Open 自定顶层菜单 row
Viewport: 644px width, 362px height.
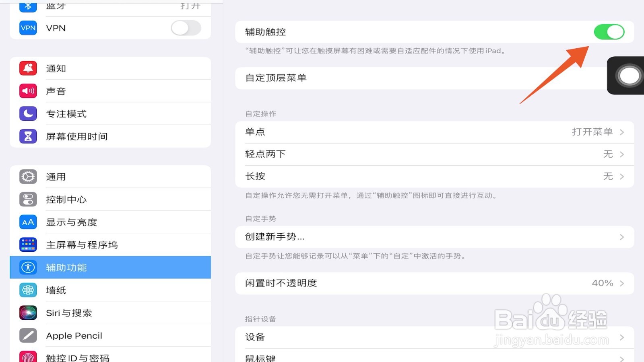tap(421, 78)
